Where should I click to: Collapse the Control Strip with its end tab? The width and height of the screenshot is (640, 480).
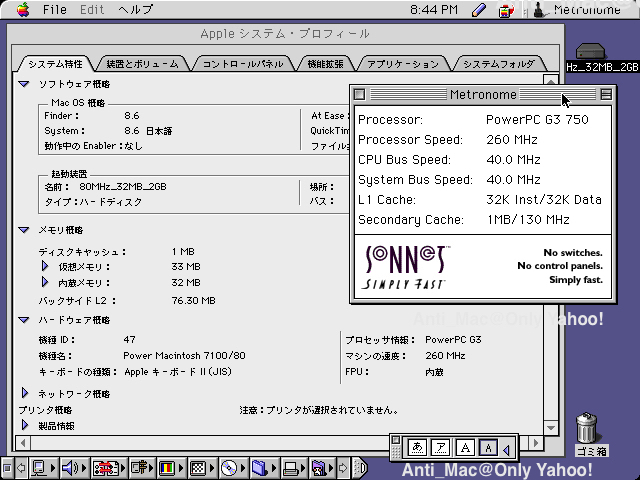[360, 468]
